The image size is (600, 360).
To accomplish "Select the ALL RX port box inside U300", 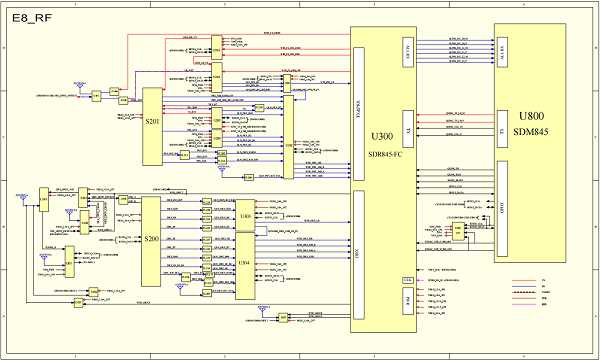I will tap(408, 52).
